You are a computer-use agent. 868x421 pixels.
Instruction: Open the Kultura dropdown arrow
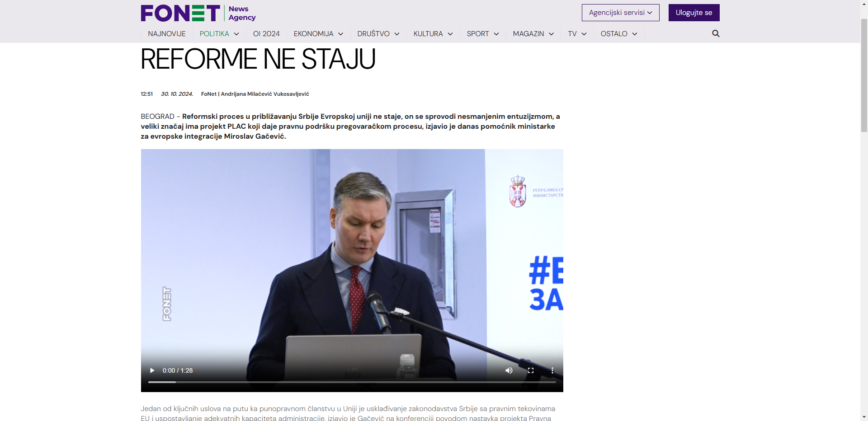[x=450, y=34]
